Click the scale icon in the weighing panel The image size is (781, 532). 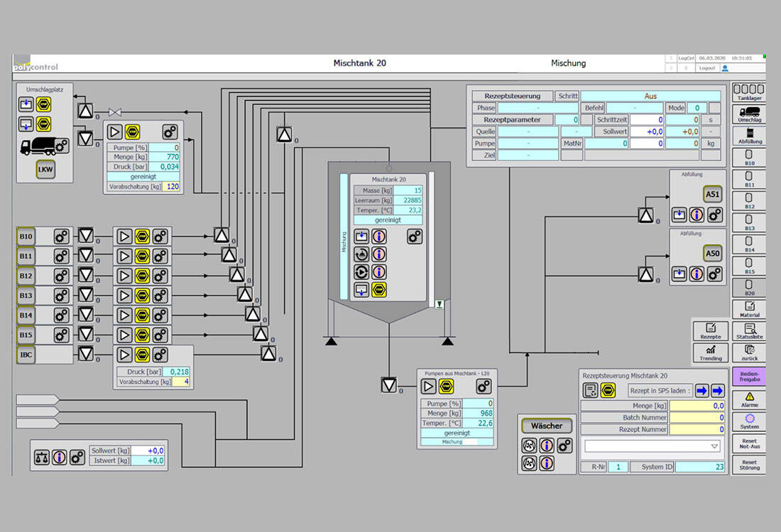(x=41, y=457)
